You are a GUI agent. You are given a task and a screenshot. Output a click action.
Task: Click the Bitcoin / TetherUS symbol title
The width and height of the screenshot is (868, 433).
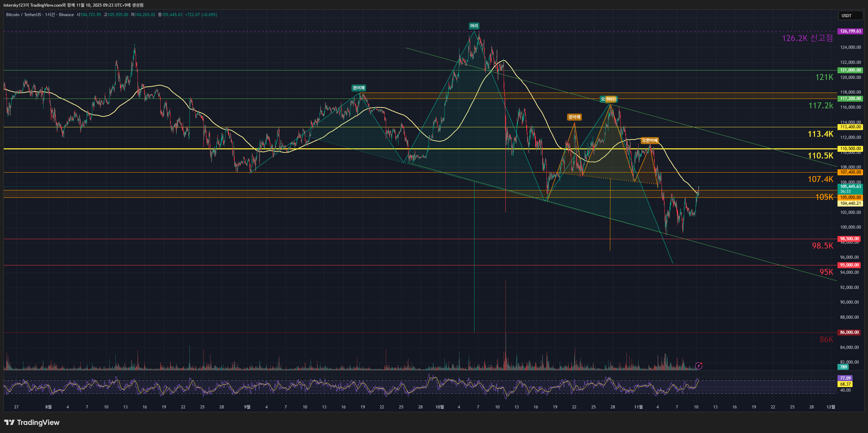[x=23, y=15]
